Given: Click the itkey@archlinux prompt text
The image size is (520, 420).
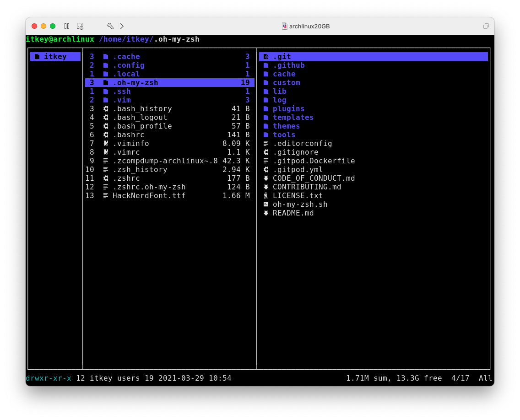Looking at the screenshot, I should (x=60, y=39).
